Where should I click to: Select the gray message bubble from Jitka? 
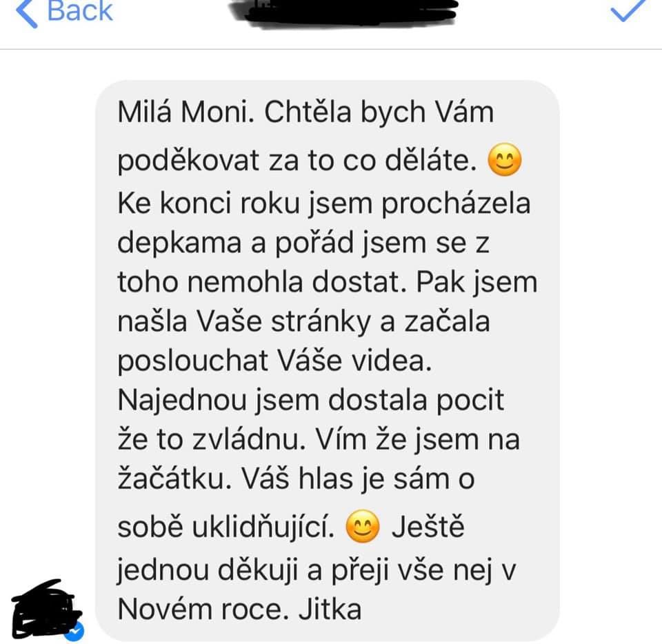(328, 361)
